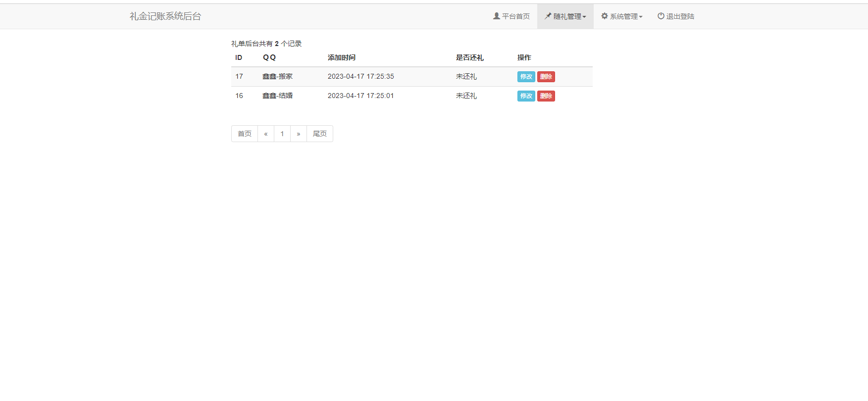Screen dimensions: 868x401
Task: Click the 是否还礼 column header
Action: click(469, 57)
